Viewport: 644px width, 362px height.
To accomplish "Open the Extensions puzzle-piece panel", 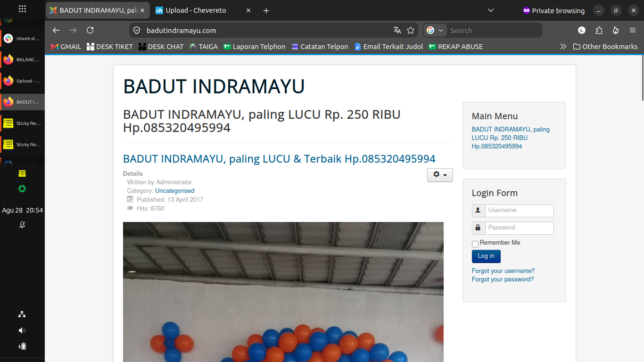I will 599,30.
